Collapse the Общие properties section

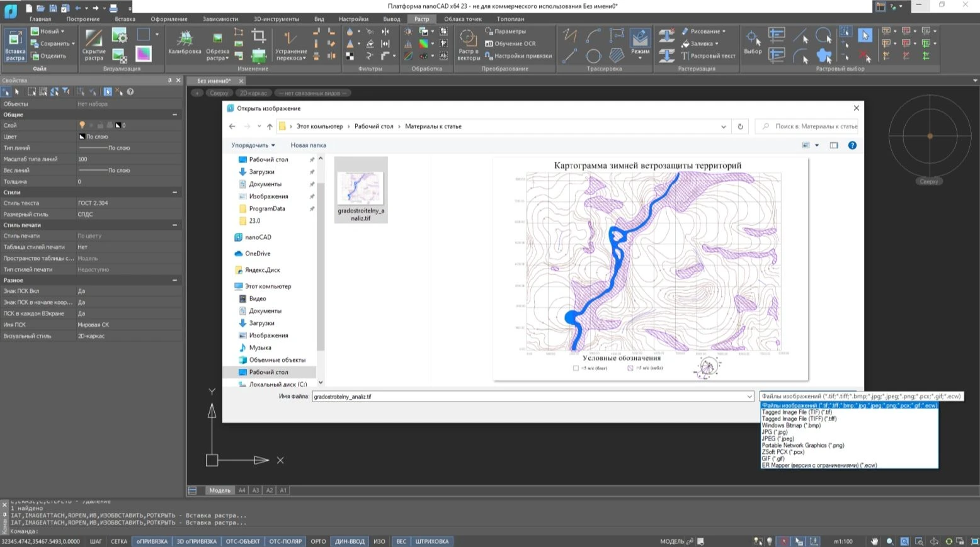coord(174,115)
